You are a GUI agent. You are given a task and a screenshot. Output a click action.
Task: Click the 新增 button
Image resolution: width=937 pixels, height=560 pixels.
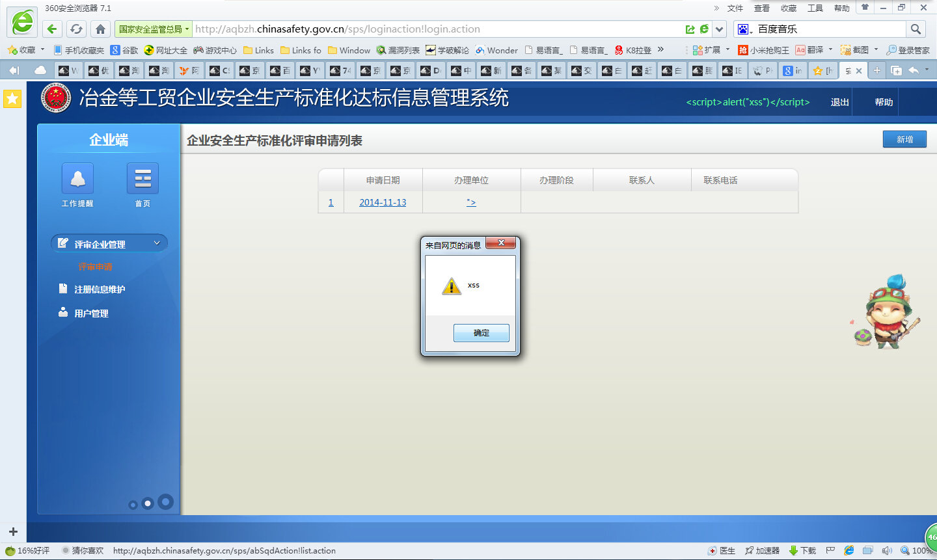[904, 139]
